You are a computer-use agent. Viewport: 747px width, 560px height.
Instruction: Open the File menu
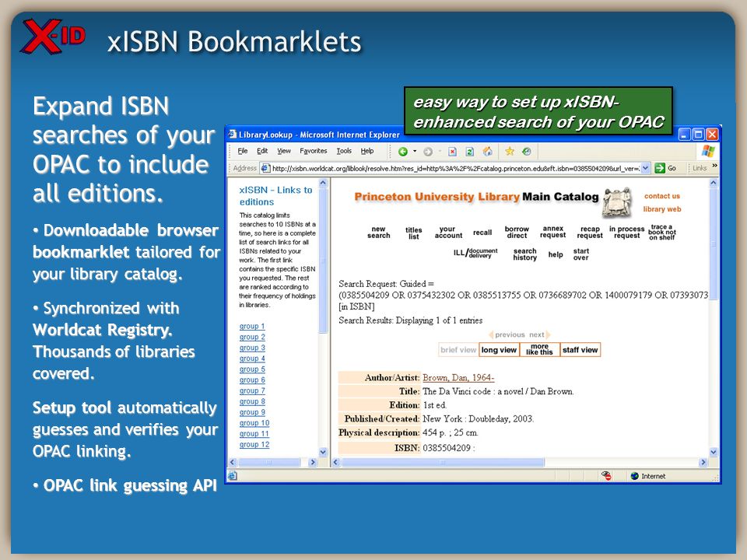pos(243,151)
